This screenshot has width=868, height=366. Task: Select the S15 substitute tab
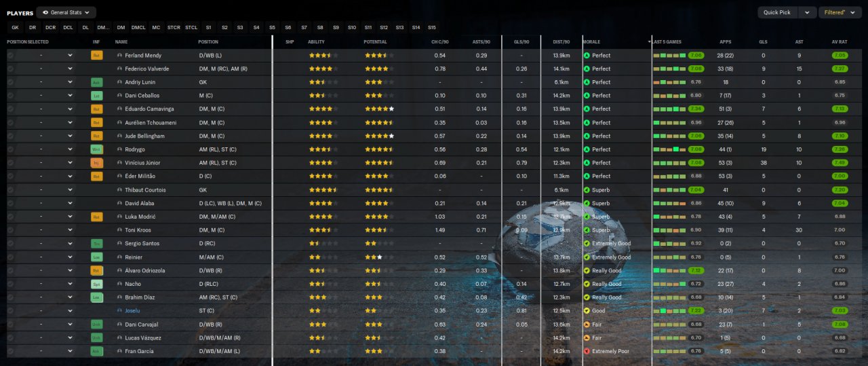[432, 28]
